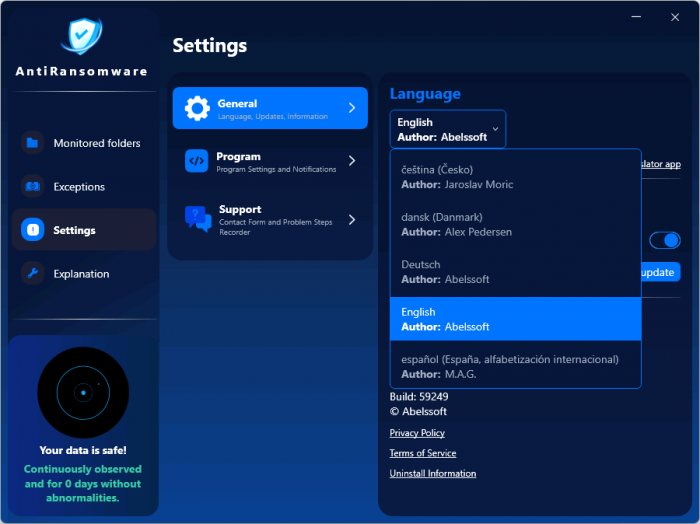This screenshot has width=700, height=524.
Task: Pick dansk (Danmark) from the list
Action: 515,224
